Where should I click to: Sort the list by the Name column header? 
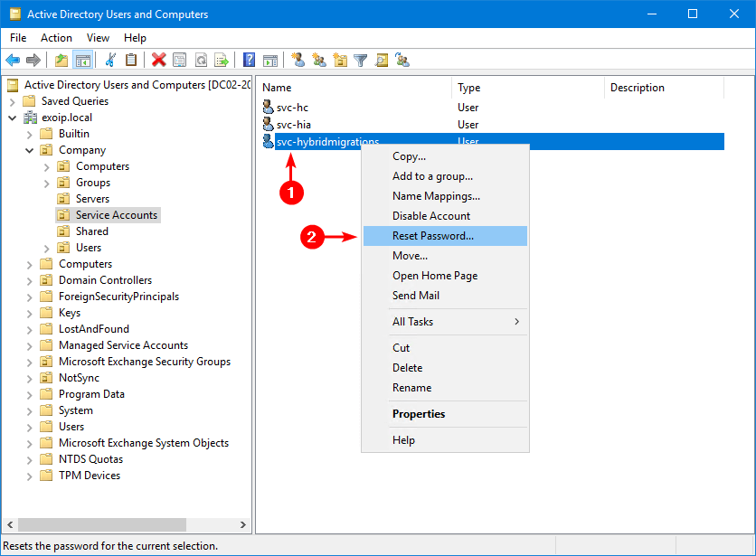pyautogui.click(x=353, y=88)
